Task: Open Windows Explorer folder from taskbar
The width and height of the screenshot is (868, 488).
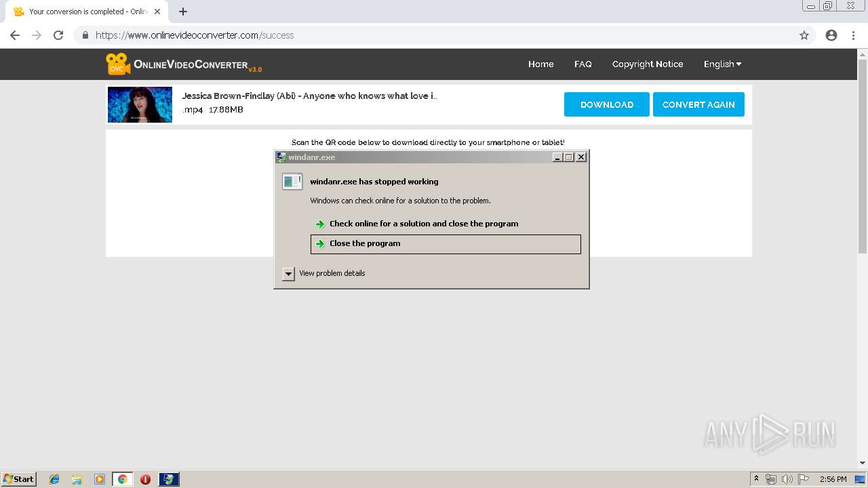Action: coord(77,479)
